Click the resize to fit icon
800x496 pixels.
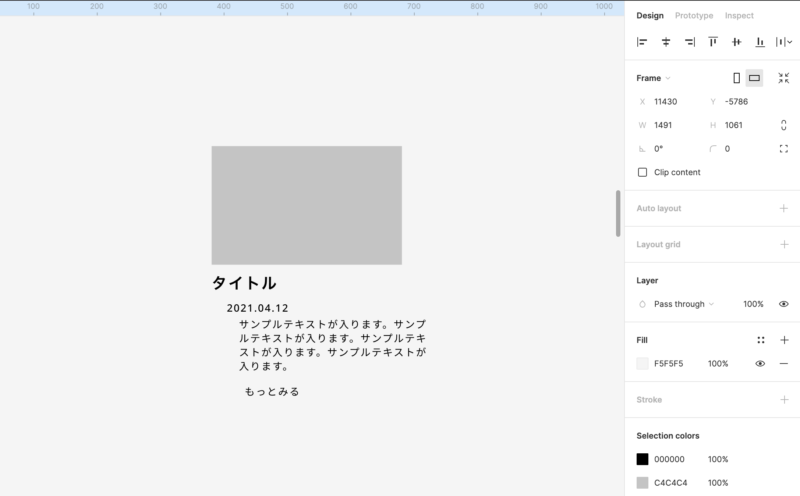784,78
